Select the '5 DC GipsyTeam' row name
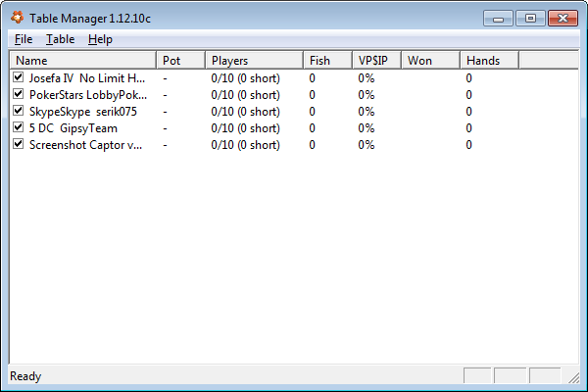The image size is (588, 392). pyautogui.click(x=73, y=128)
